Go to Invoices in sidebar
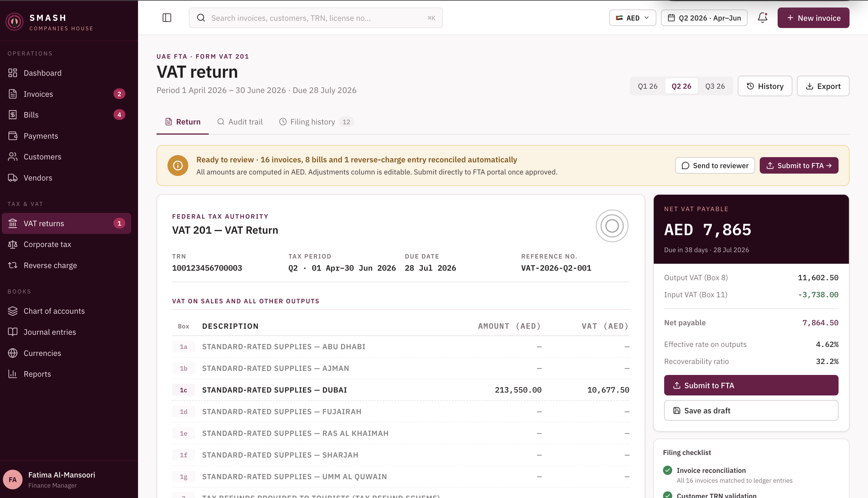Image resolution: width=868 pixels, height=498 pixels. pyautogui.click(x=66, y=94)
